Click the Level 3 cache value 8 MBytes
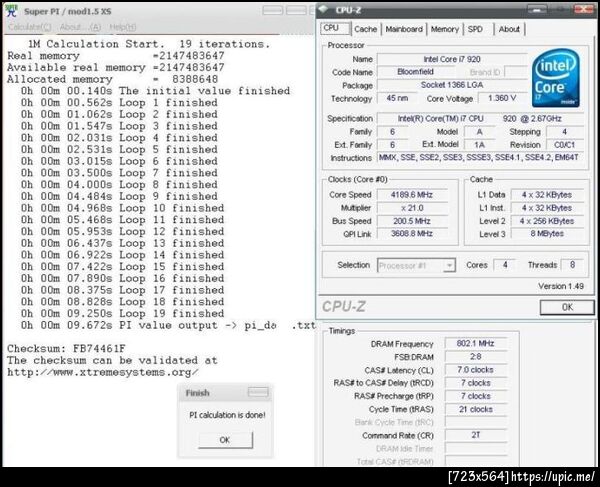This screenshot has height=487, width=600. point(547,234)
